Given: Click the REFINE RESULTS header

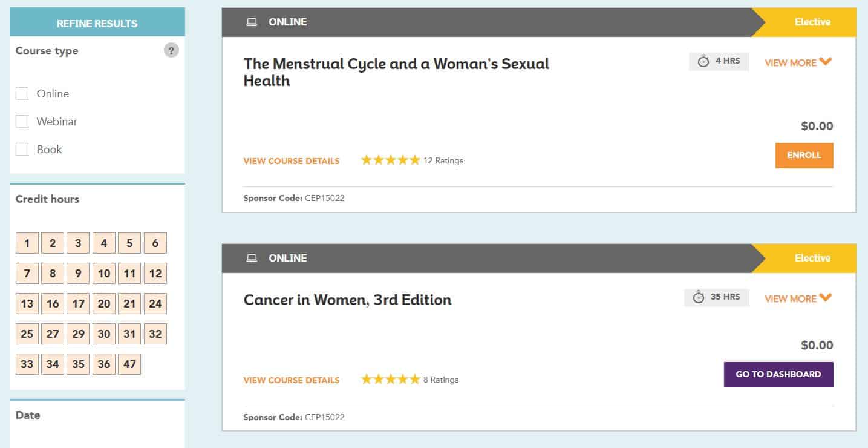Looking at the screenshot, I should point(97,22).
